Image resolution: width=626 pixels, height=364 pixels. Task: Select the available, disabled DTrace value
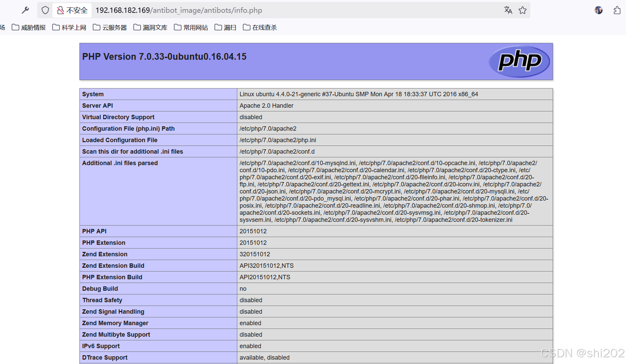[x=265, y=358]
